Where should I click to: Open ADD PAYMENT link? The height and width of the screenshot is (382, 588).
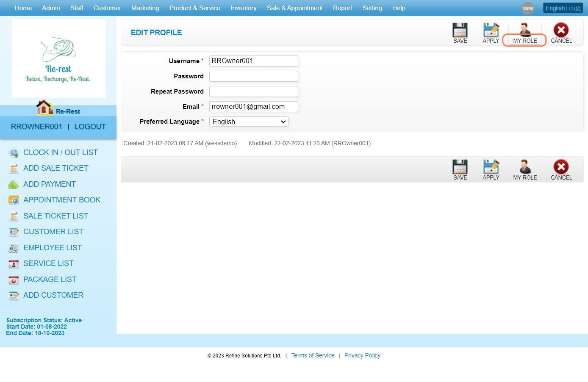click(50, 184)
